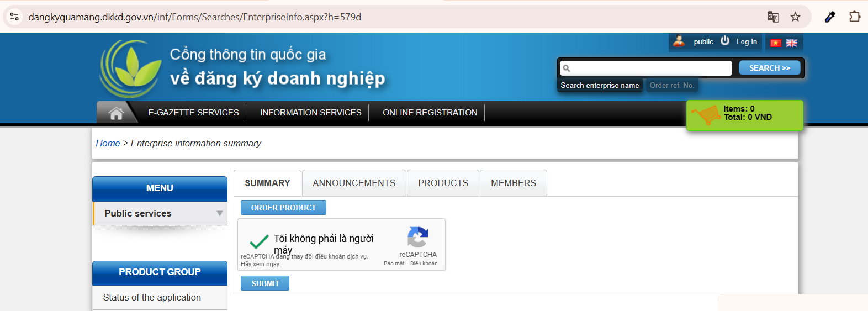This screenshot has width=868, height=311.
Task: Switch language using the Vietnamese flag
Action: point(776,43)
